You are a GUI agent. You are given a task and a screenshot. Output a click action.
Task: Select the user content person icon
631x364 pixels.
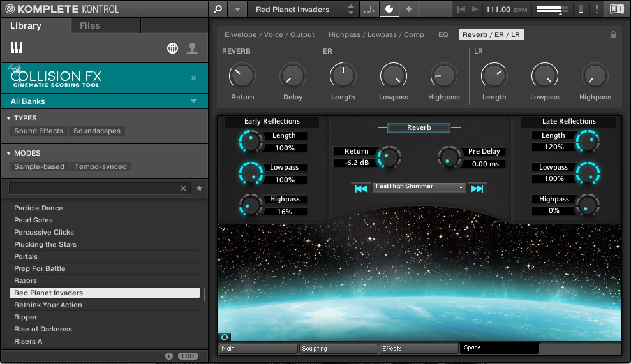[192, 48]
